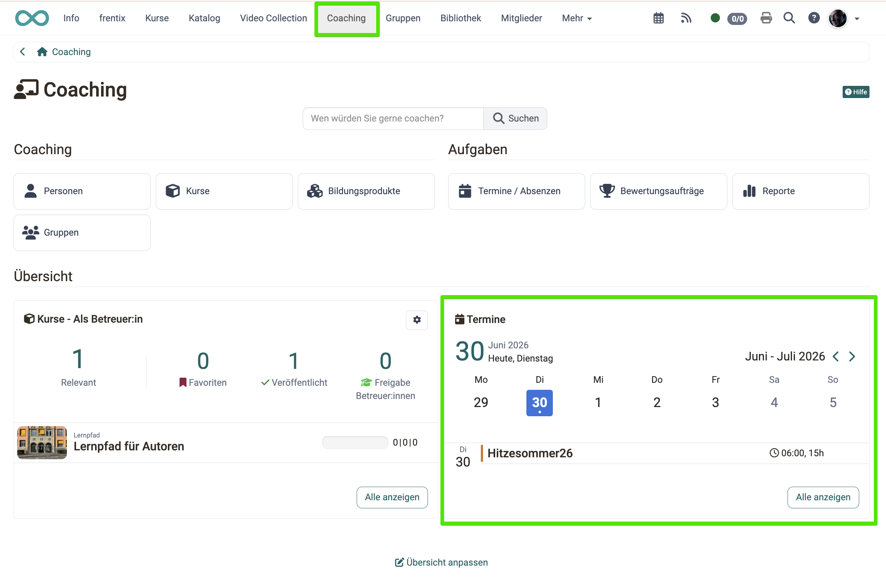Screen dimensions: 886x588
Task: Open the calendar icon in top bar
Action: tap(658, 18)
